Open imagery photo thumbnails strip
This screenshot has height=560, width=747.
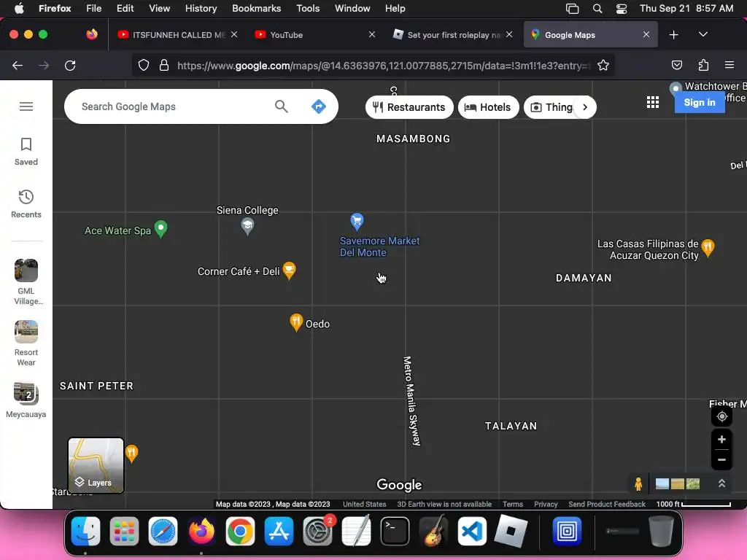point(677,484)
